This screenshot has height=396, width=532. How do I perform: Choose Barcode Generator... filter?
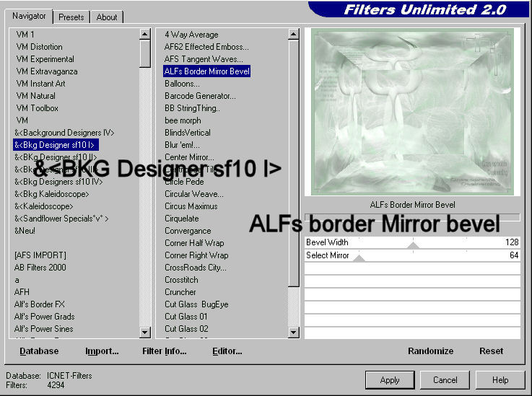[x=200, y=96]
